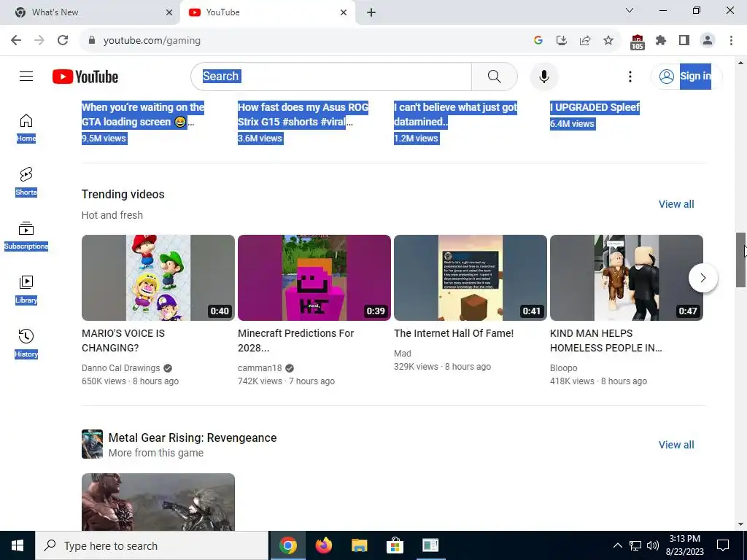Screen dimensions: 747x560
Task: Click the install app icon in address bar
Action: coord(562,41)
